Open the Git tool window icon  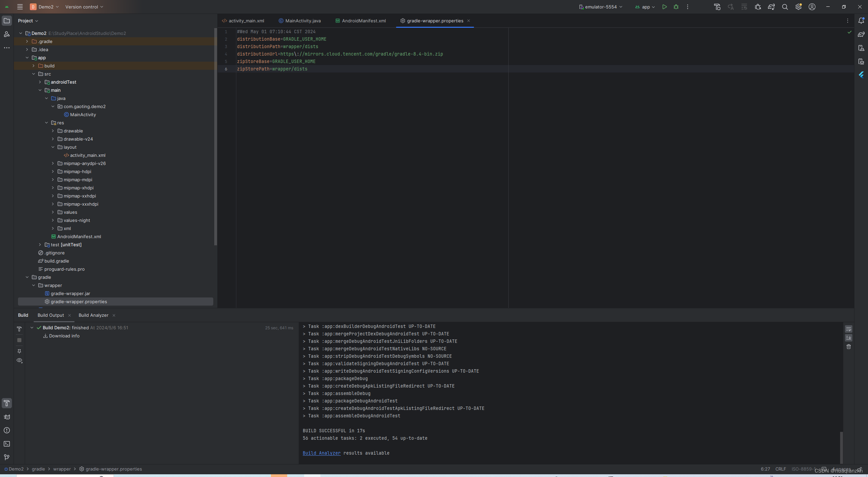click(x=7, y=457)
